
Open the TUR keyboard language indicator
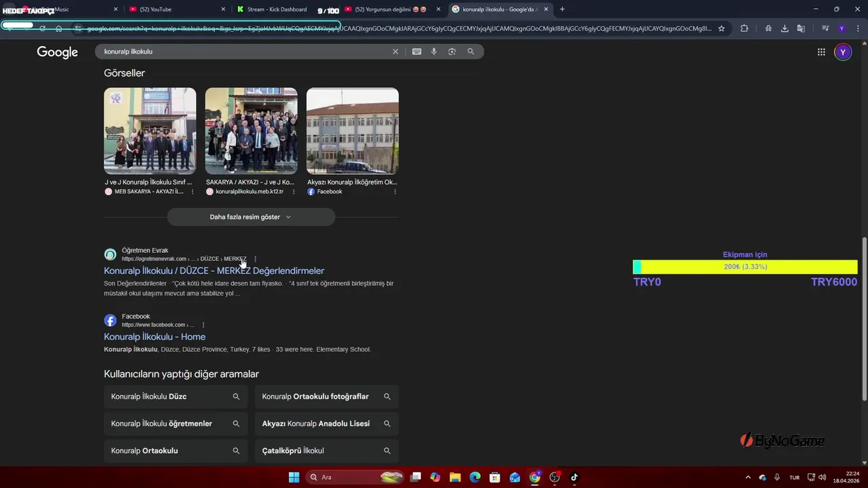[x=794, y=478]
